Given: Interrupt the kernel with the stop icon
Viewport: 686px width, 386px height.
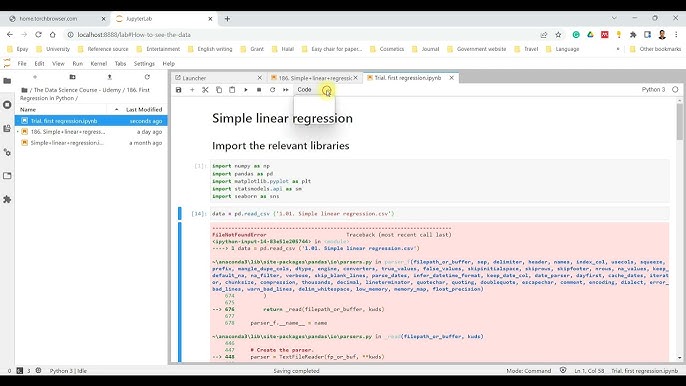Looking at the screenshot, I should click(x=259, y=90).
